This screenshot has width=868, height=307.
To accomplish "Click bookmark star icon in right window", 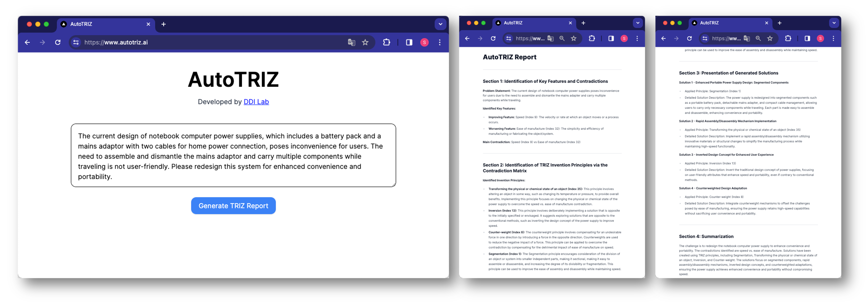I will pyautogui.click(x=770, y=38).
